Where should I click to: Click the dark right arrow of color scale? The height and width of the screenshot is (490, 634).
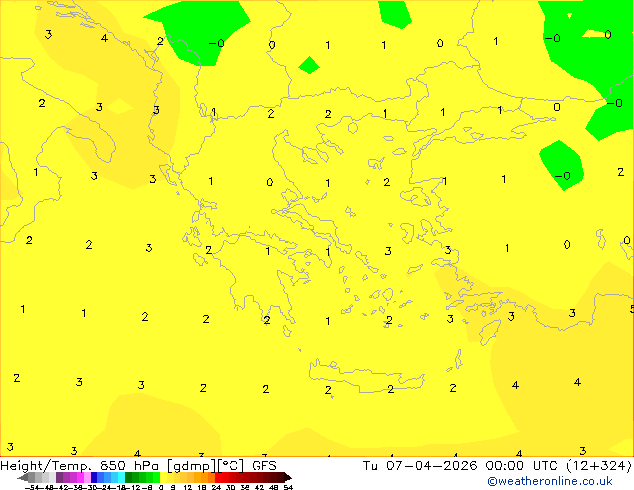[288, 477]
